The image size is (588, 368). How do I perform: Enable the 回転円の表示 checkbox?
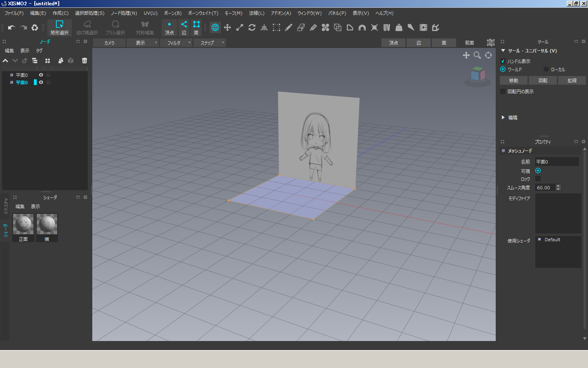[503, 91]
